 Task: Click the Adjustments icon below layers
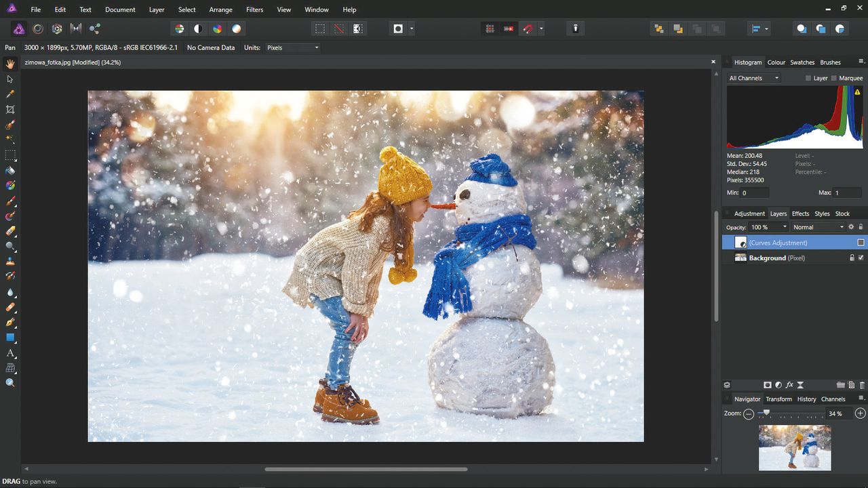(778, 385)
